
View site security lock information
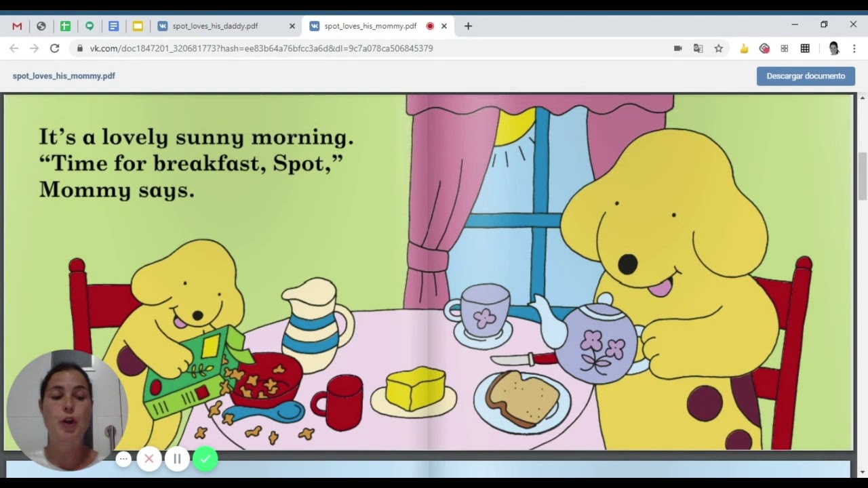pos(80,48)
